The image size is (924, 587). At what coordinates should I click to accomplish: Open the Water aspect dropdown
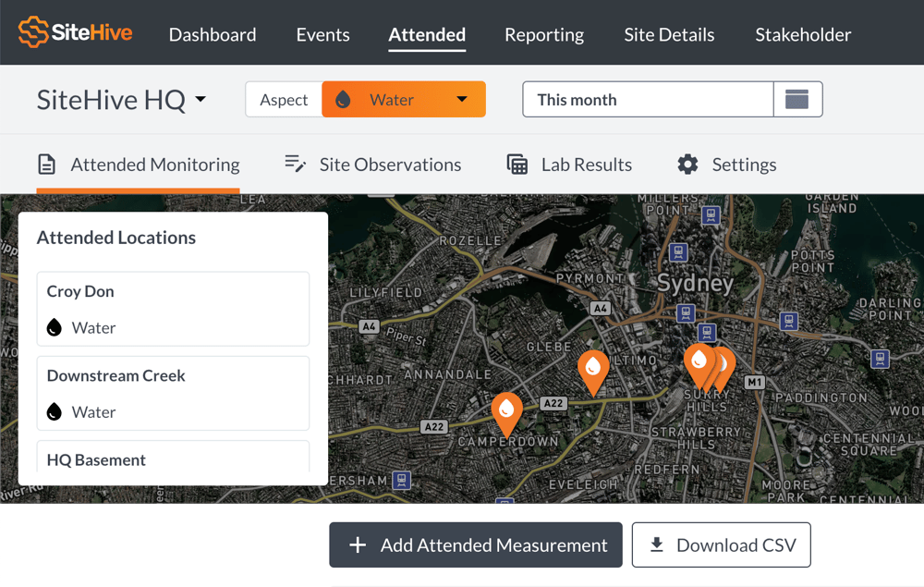[x=404, y=99]
